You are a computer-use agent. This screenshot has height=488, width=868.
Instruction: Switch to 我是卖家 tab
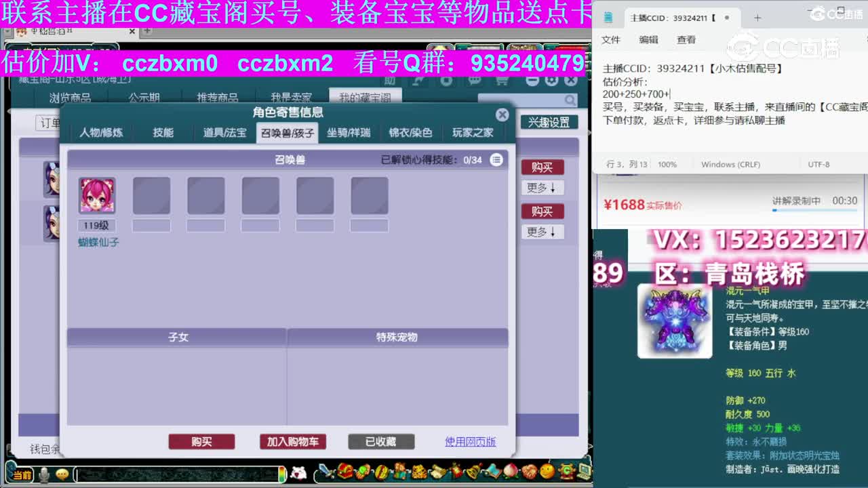tap(291, 98)
